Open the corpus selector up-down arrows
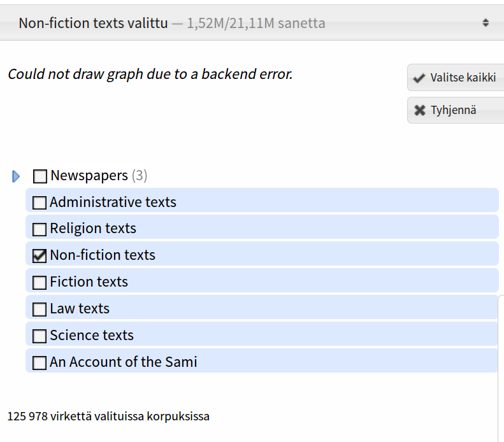This screenshot has width=504, height=442. [x=486, y=23]
